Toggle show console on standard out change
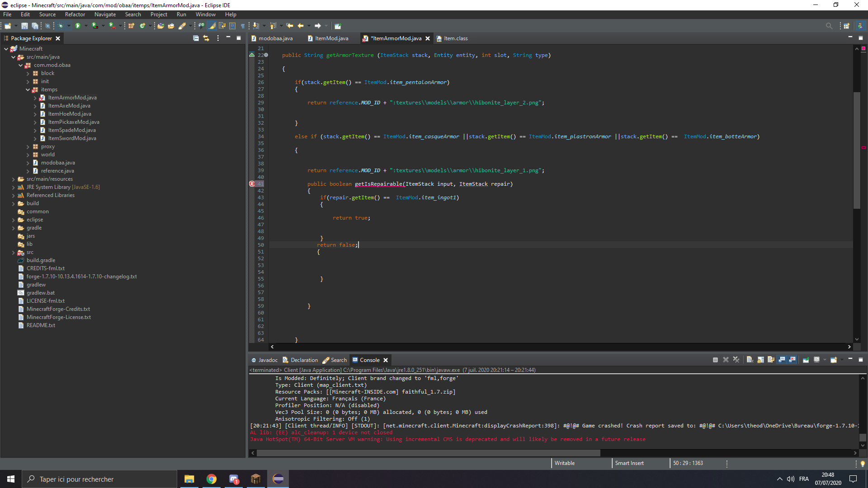 [x=782, y=360]
